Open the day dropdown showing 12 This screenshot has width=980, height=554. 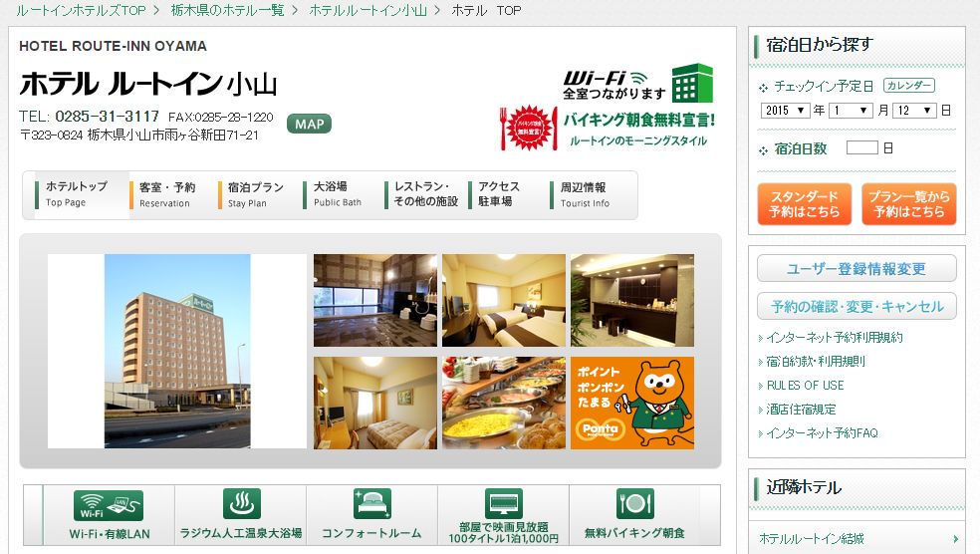tap(914, 111)
